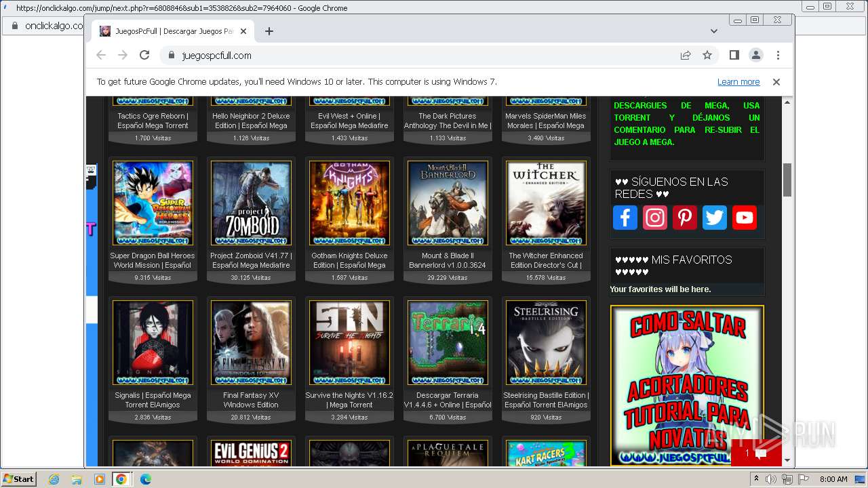The width and height of the screenshot is (868, 488).
Task: Open the red chat notification widget
Action: [756, 453]
